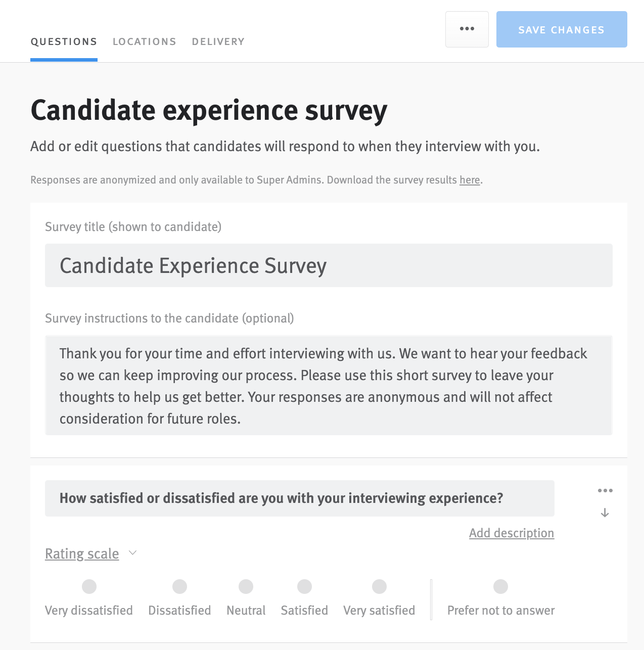The image size is (644, 650).
Task: Open the Rating scale question type selector
Action: pyautogui.click(x=82, y=553)
